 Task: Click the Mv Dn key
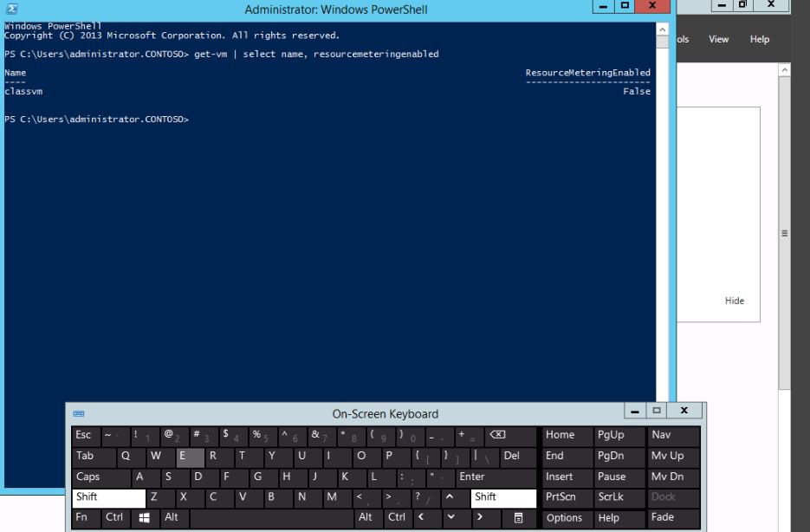(x=674, y=477)
